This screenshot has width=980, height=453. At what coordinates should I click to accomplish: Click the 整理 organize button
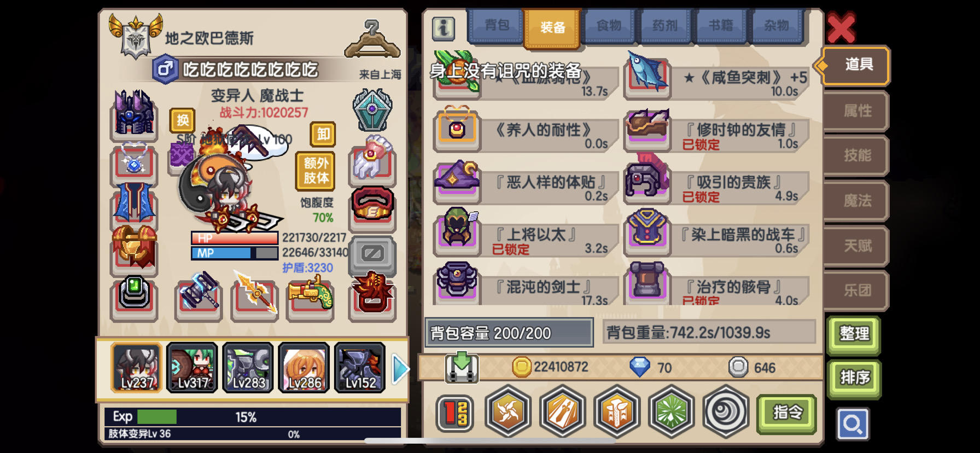[854, 334]
